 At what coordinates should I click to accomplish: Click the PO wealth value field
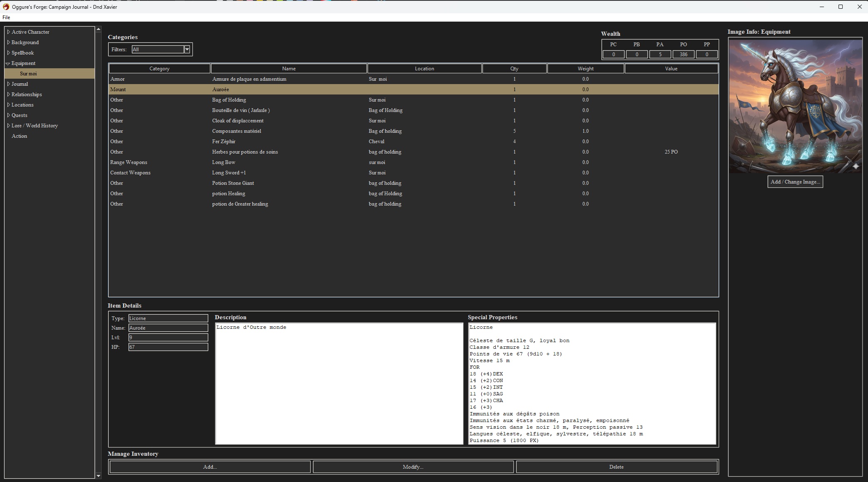click(x=683, y=55)
